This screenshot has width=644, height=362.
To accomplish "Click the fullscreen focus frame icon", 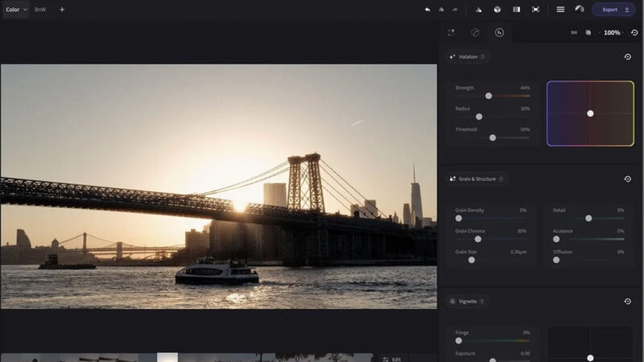I will pos(535,10).
